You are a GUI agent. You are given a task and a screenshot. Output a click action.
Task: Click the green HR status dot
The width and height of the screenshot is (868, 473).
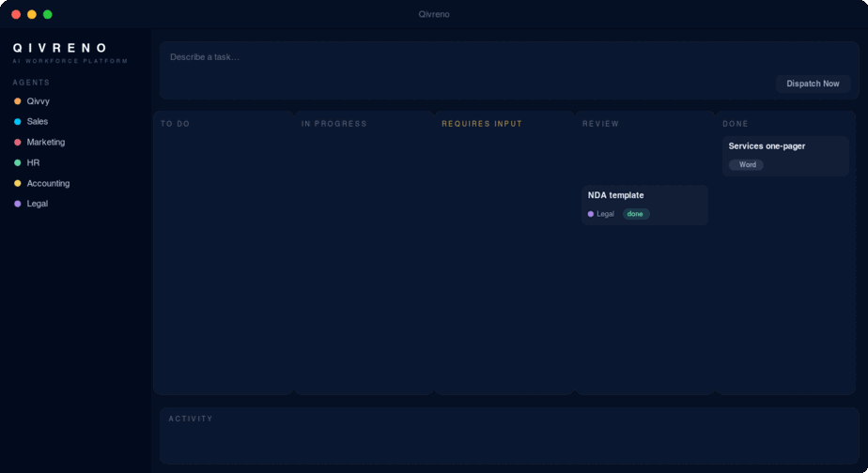17,162
